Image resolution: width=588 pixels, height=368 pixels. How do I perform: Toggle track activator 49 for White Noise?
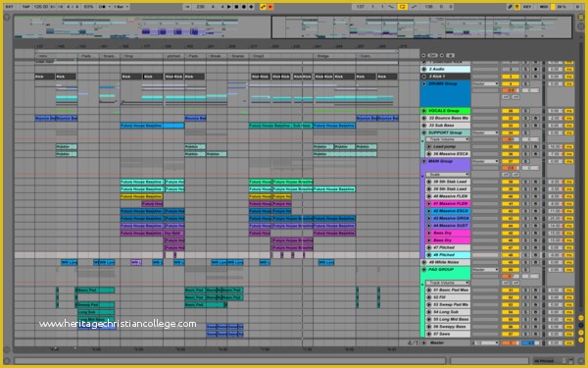pyautogui.click(x=511, y=262)
